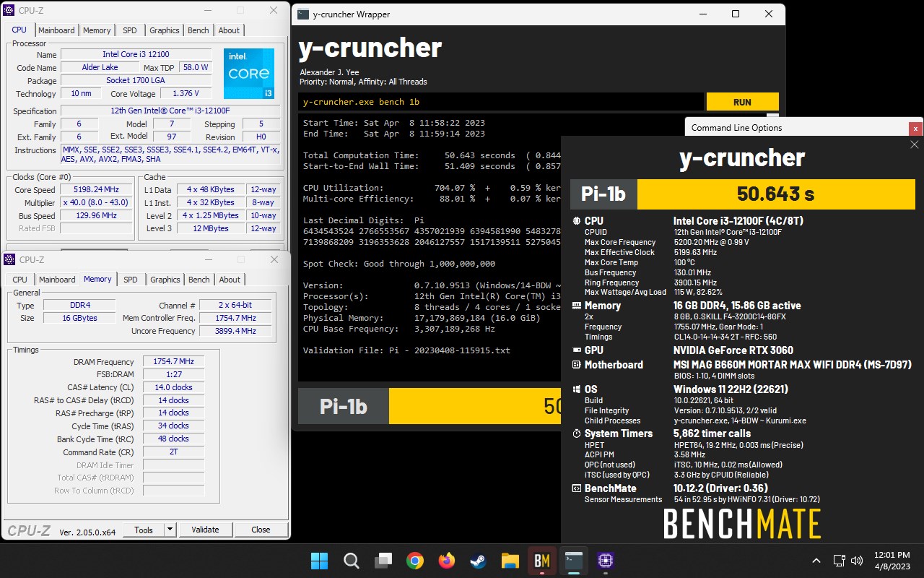Click the Multiplier value x 40.0
Screen dimensions: 924x578
[96, 203]
